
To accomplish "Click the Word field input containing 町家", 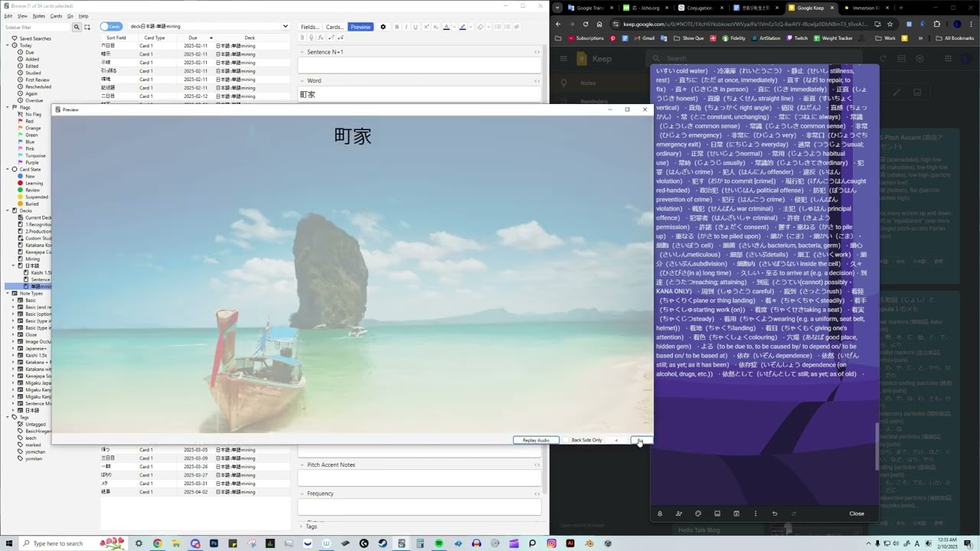I will point(420,95).
